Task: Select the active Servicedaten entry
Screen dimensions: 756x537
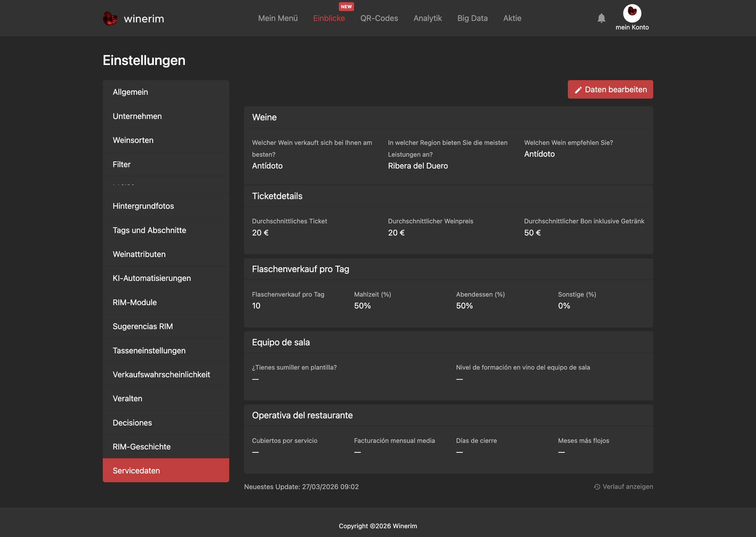Action: point(166,470)
